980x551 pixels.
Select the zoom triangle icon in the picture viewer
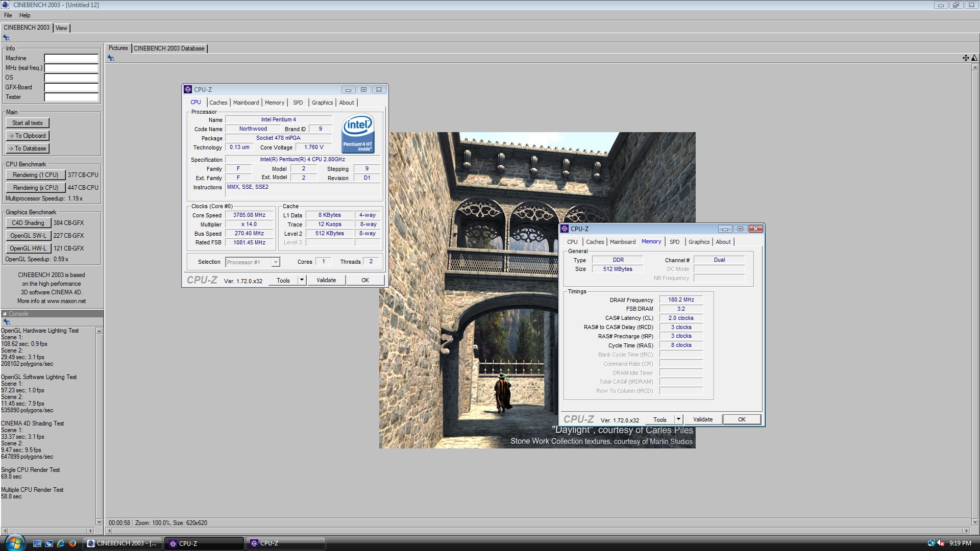974,58
